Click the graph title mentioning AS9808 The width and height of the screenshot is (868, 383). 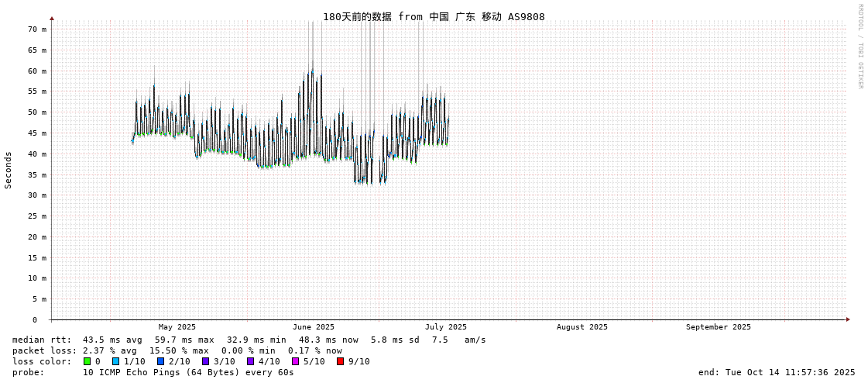click(x=434, y=16)
